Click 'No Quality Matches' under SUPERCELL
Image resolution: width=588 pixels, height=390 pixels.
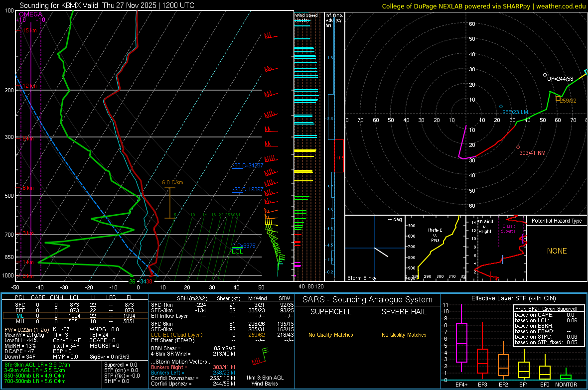331,335
